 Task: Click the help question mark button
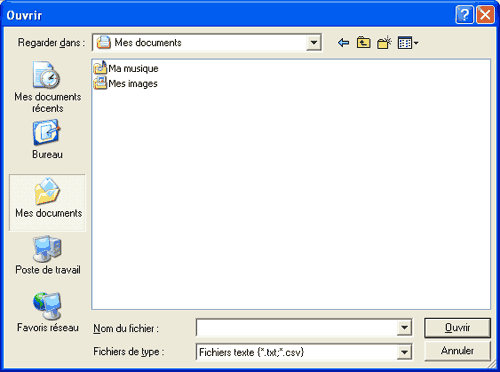point(464,15)
